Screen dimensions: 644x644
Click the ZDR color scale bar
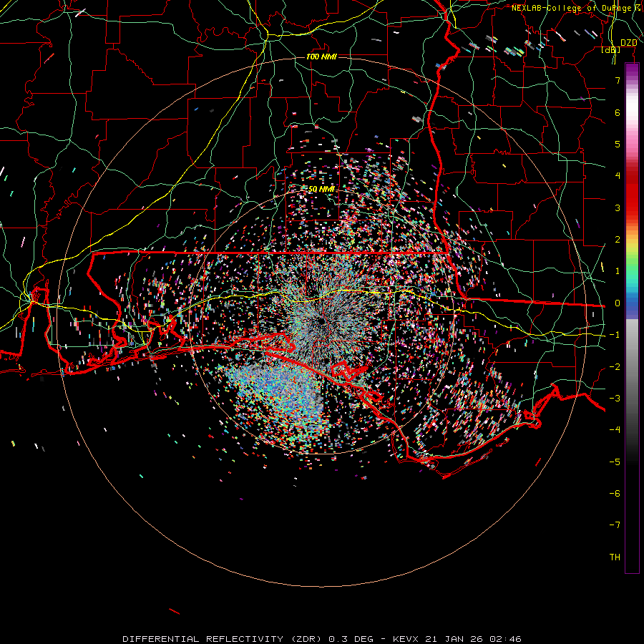coord(632,318)
